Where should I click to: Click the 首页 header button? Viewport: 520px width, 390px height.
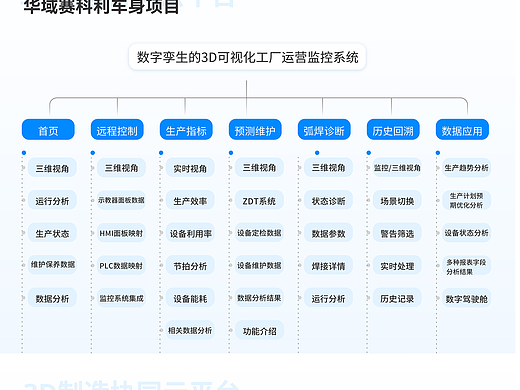(x=48, y=130)
